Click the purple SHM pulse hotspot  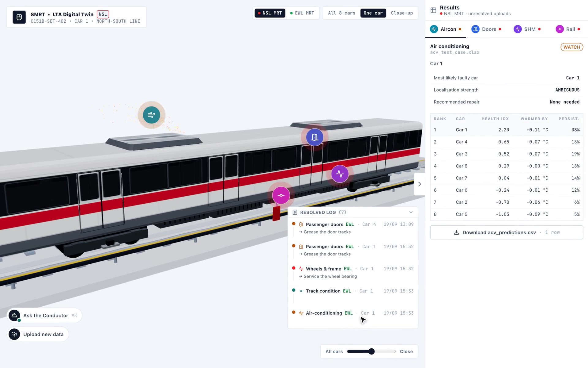click(x=340, y=174)
